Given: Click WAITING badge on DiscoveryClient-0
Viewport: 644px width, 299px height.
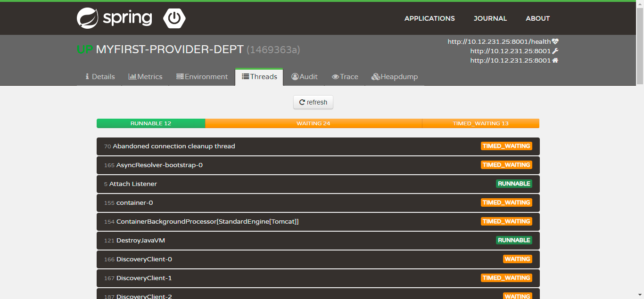Looking at the screenshot, I should [x=518, y=259].
